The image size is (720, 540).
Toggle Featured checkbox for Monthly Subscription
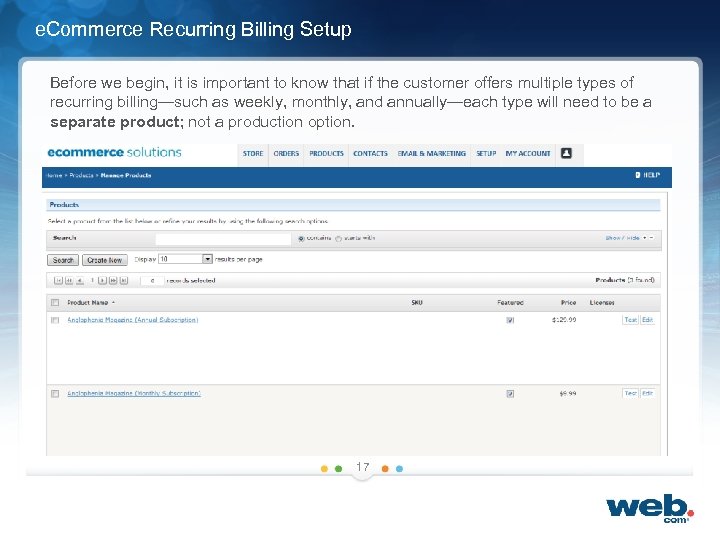[510, 394]
